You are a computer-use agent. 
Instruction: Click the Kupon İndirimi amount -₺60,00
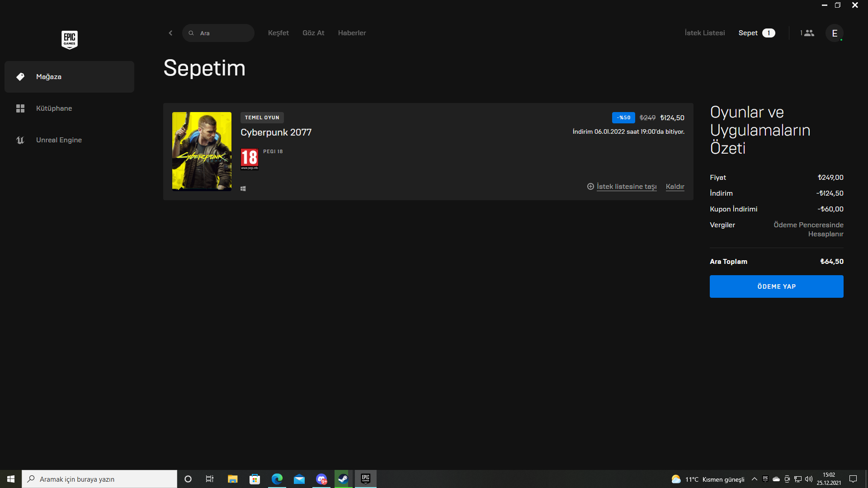pos(830,209)
